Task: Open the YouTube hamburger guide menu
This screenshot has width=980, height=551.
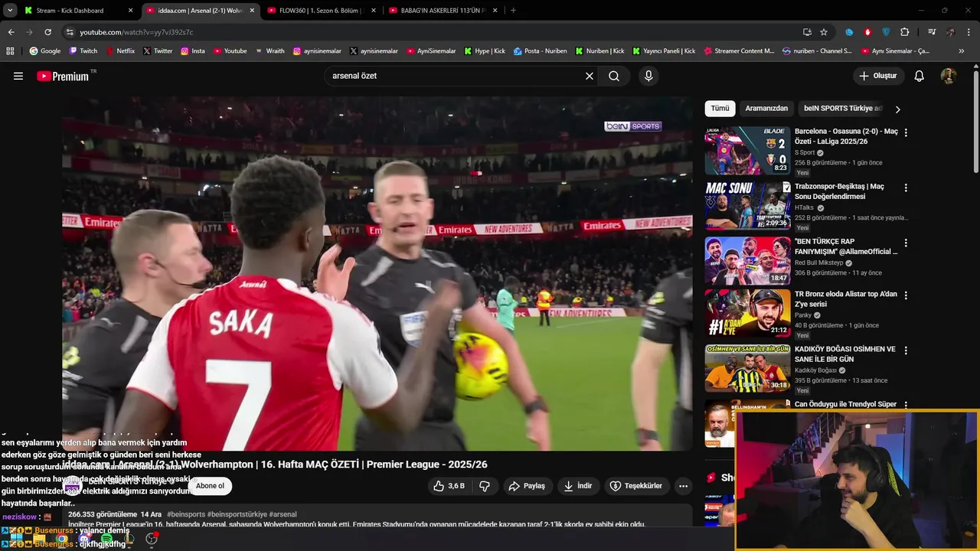Action: 18,76
